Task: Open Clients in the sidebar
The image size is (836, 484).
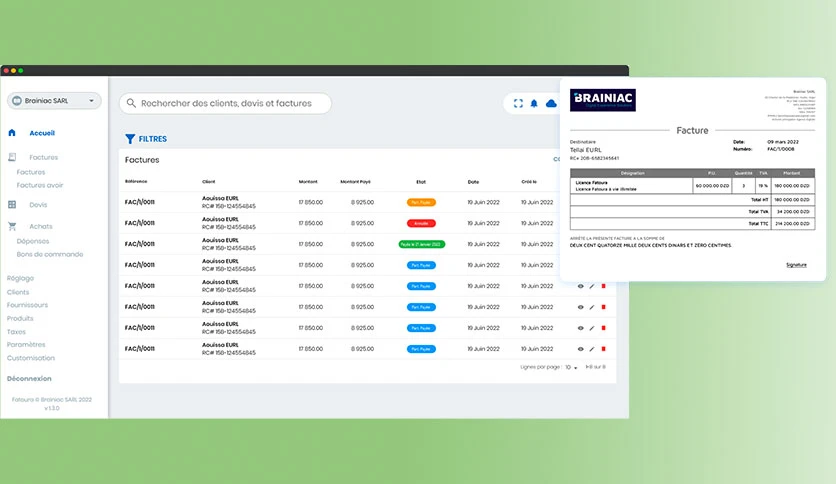Action: (x=18, y=292)
